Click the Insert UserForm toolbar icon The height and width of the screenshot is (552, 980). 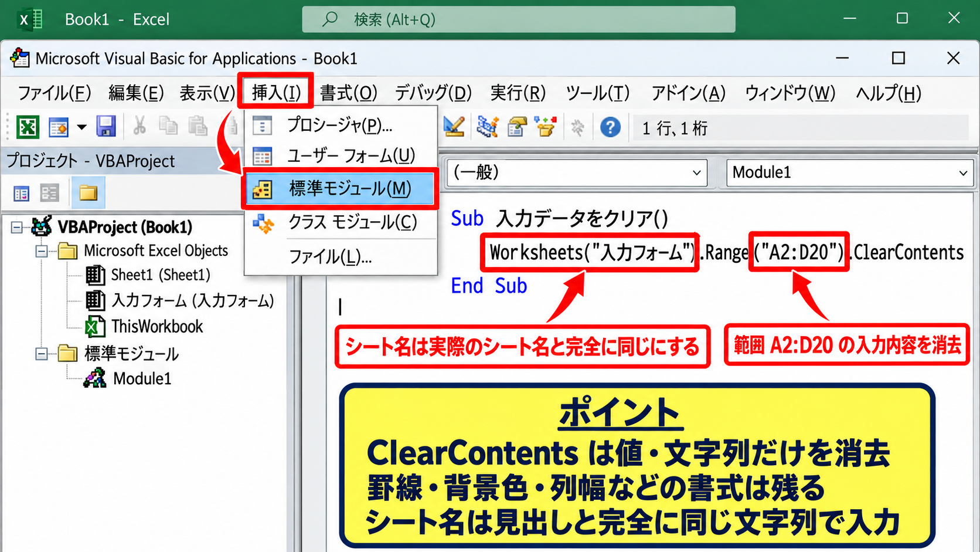coord(59,127)
